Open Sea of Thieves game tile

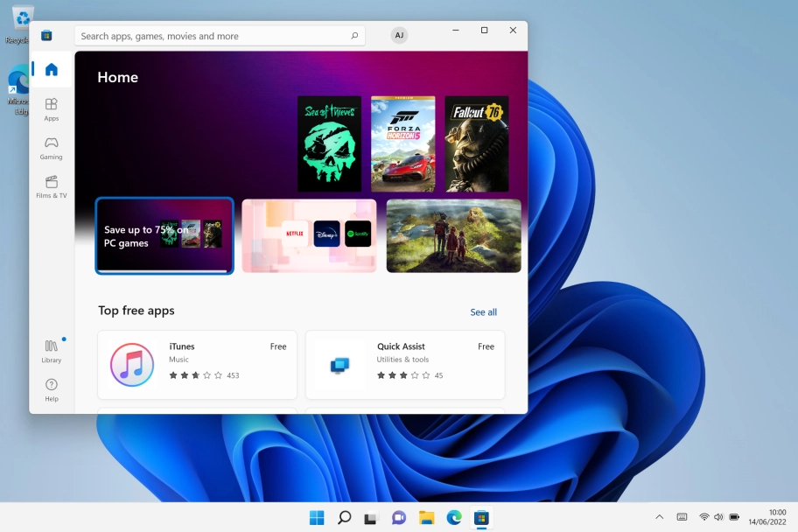pos(329,143)
